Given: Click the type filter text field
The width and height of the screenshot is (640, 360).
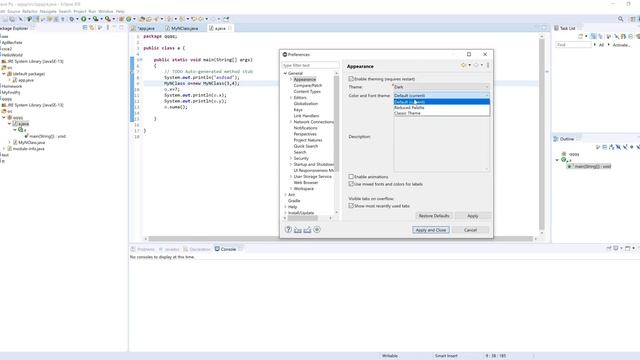Looking at the screenshot, I should (x=310, y=65).
